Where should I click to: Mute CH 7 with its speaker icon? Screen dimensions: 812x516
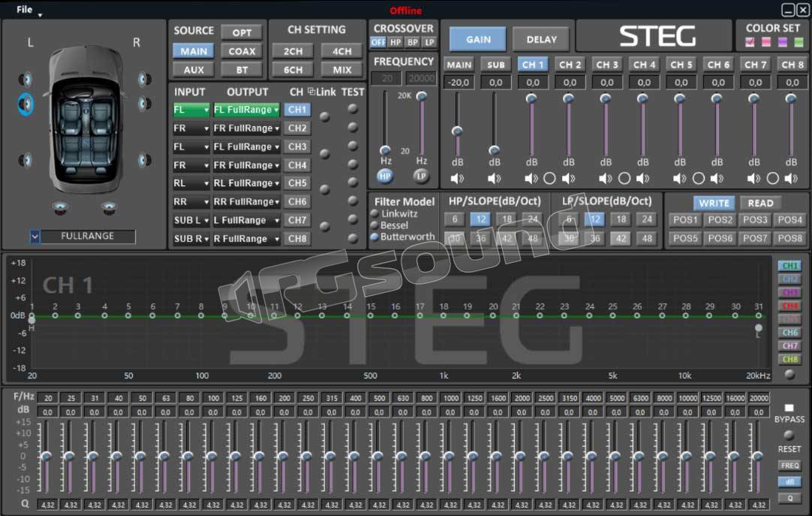coord(754,179)
